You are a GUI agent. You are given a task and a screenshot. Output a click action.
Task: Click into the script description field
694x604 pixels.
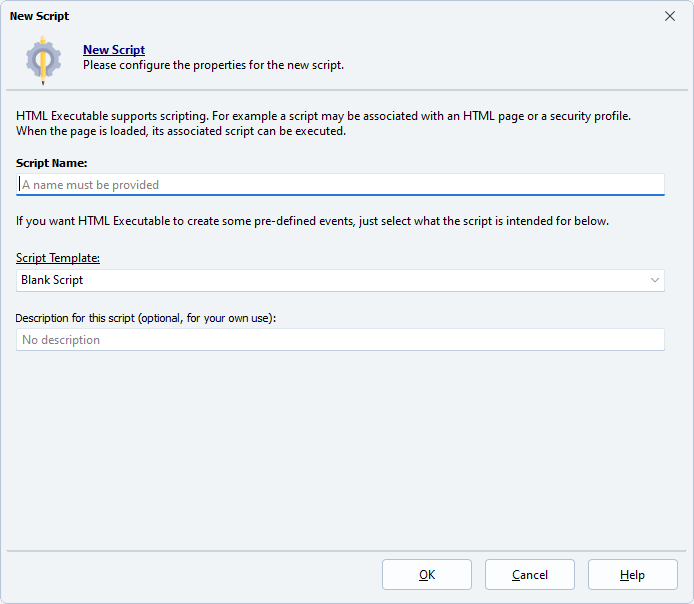[340, 340]
